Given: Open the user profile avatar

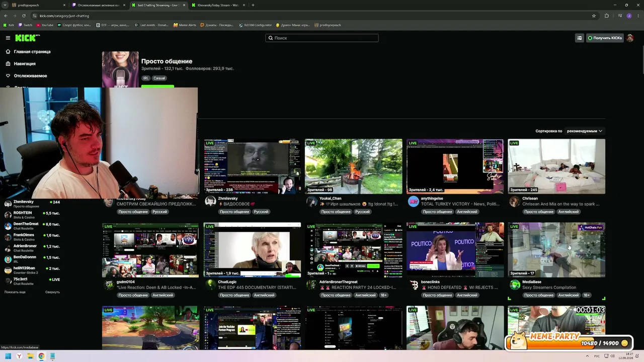Looking at the screenshot, I should point(629,38).
